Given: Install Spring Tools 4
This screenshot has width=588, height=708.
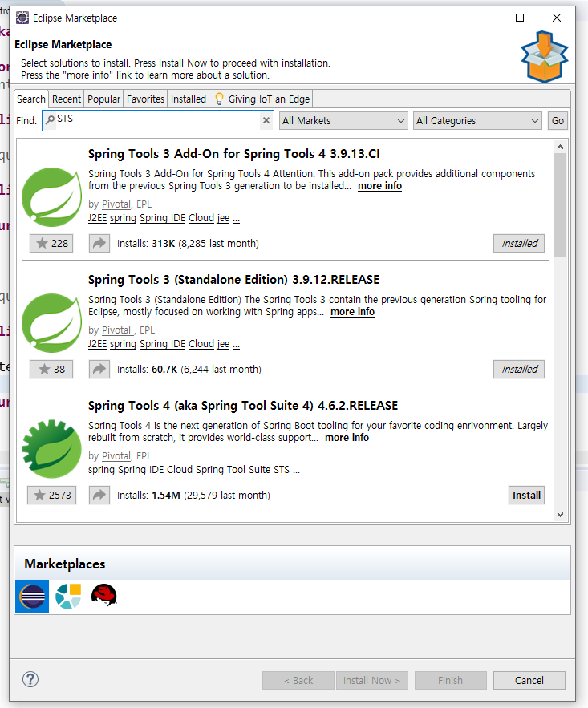Looking at the screenshot, I should click(x=526, y=496).
